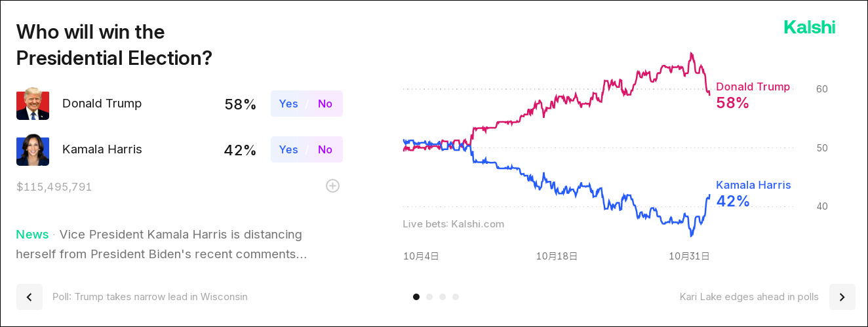Select No for Kamala Harris

(325, 149)
